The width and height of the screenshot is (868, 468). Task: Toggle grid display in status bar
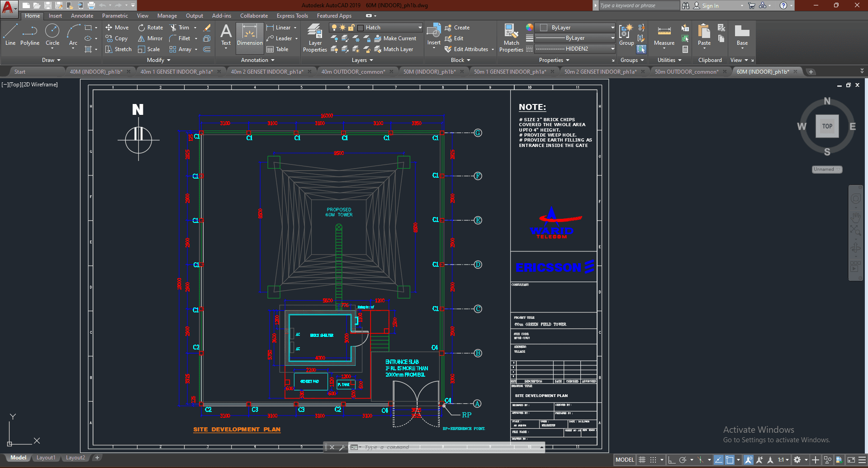coord(642,460)
